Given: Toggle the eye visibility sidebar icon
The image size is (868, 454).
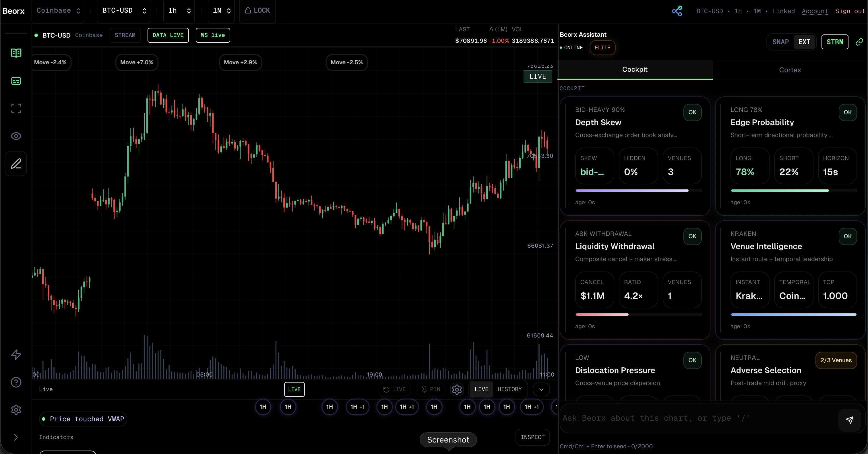Looking at the screenshot, I should [x=16, y=136].
